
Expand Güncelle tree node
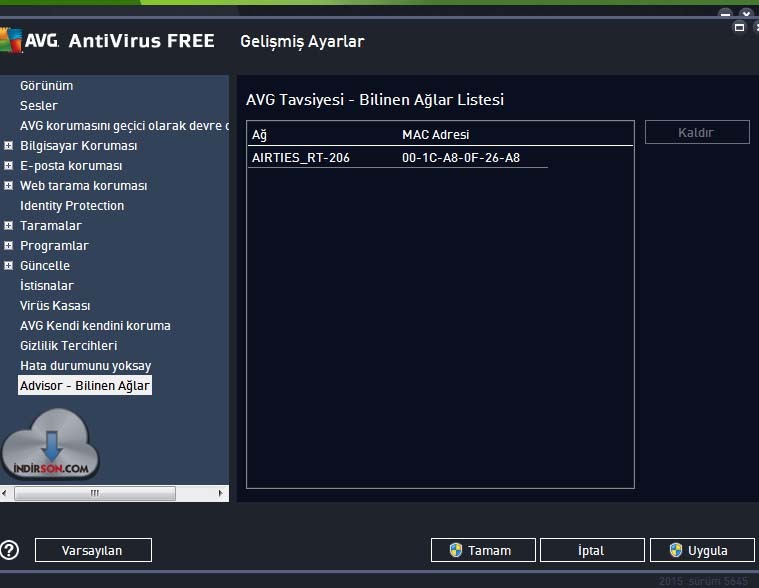(x=8, y=265)
